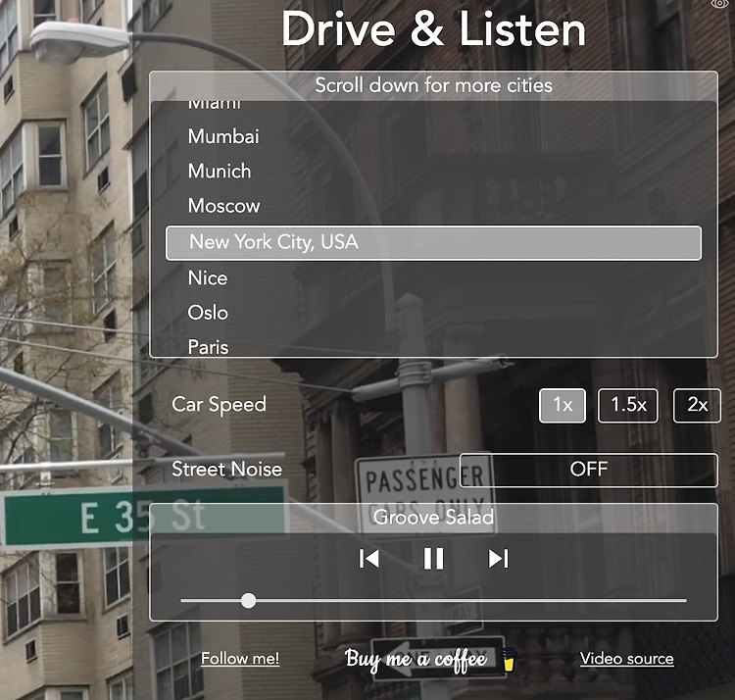Set car speed to 1.5x
735x700 pixels.
[627, 405]
